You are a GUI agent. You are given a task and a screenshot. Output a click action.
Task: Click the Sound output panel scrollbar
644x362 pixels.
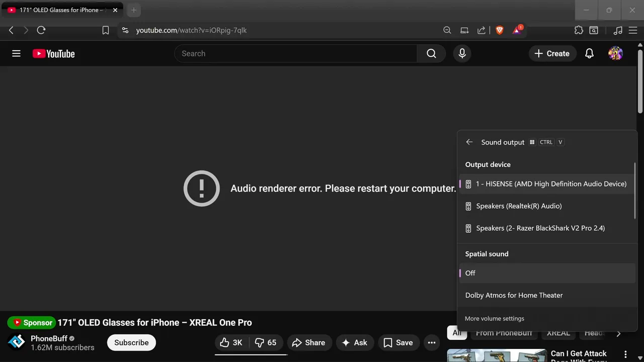coord(635,191)
